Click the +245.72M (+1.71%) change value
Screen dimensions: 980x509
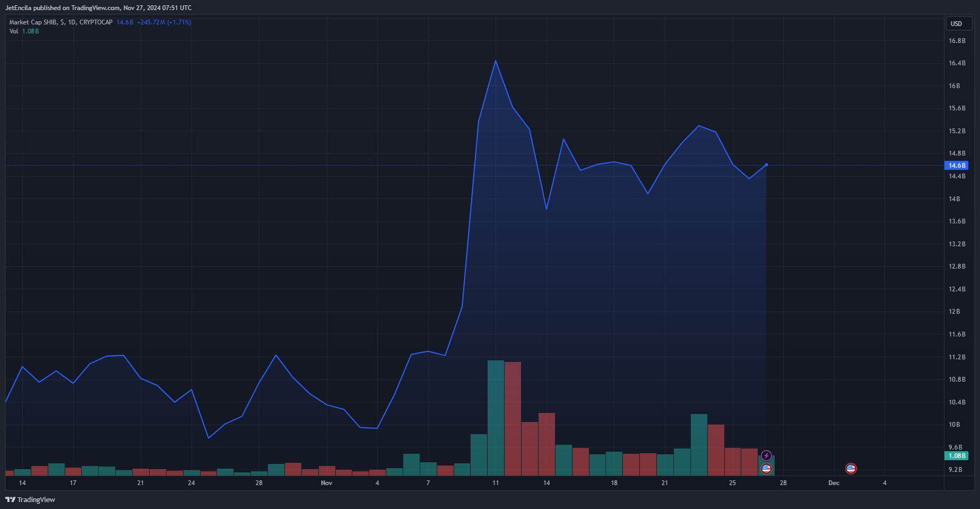pos(164,22)
